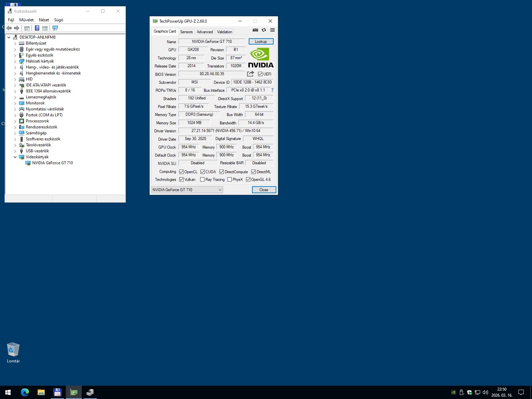Toggle the OpenGL 4.6 checkbox
The height and width of the screenshot is (399, 532).
[248, 180]
